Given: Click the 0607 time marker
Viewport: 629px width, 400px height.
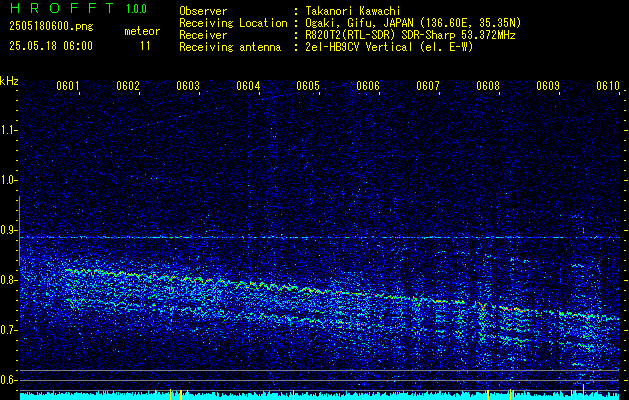Looking at the screenshot, I should [x=428, y=86].
